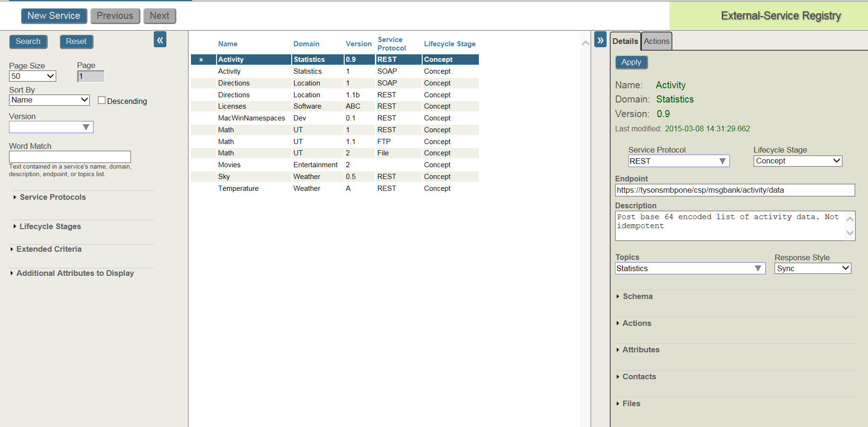Switch to the Details tab

[625, 41]
